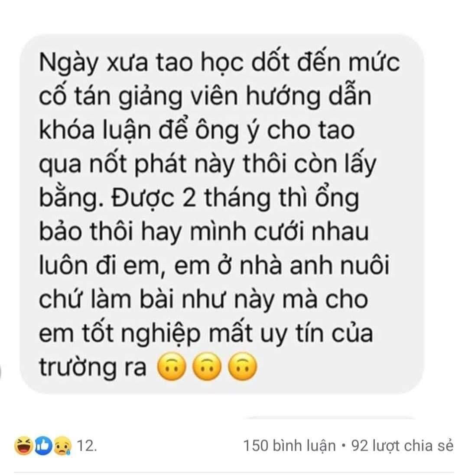Open the 150 bình luận comments
The image size is (468, 476).
[x=289, y=446]
